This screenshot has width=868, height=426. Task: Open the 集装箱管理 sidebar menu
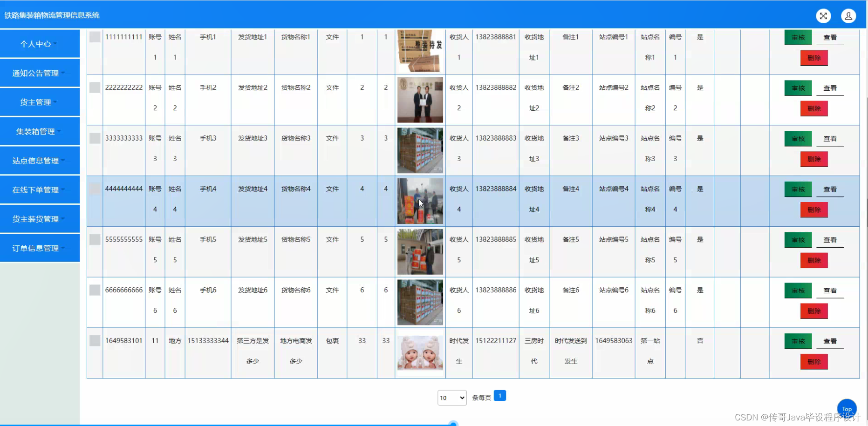point(40,131)
